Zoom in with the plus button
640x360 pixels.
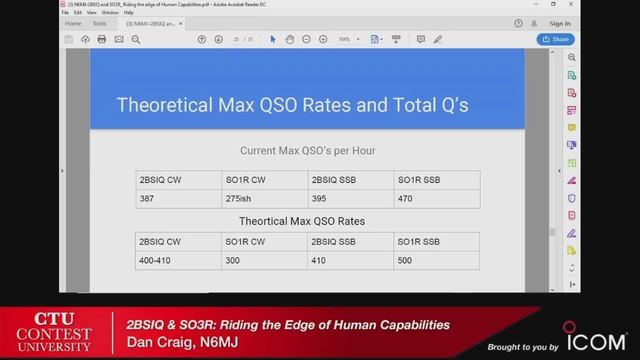[x=323, y=39]
